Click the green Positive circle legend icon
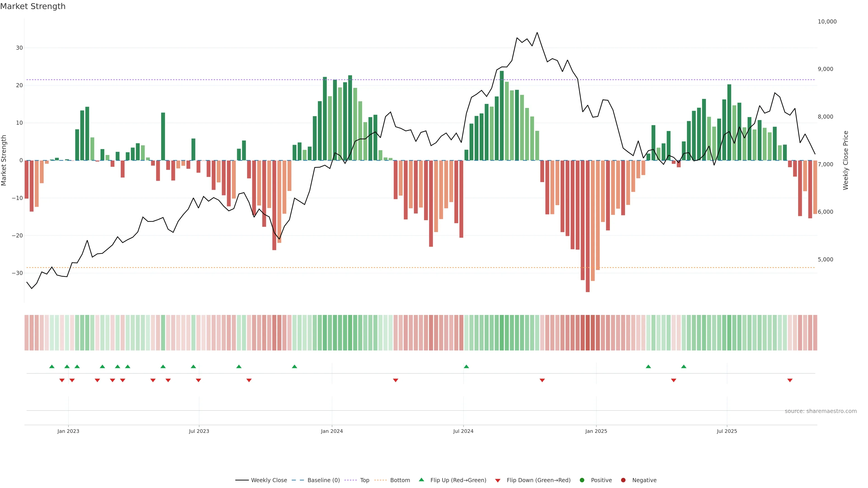This screenshot has height=488, width=868. click(x=582, y=480)
